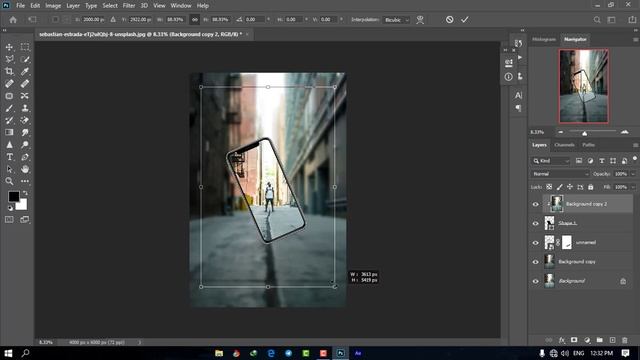Viewport: 640px width, 360px height.
Task: Select the Rectangular Marquee tool
Action: 25,47
